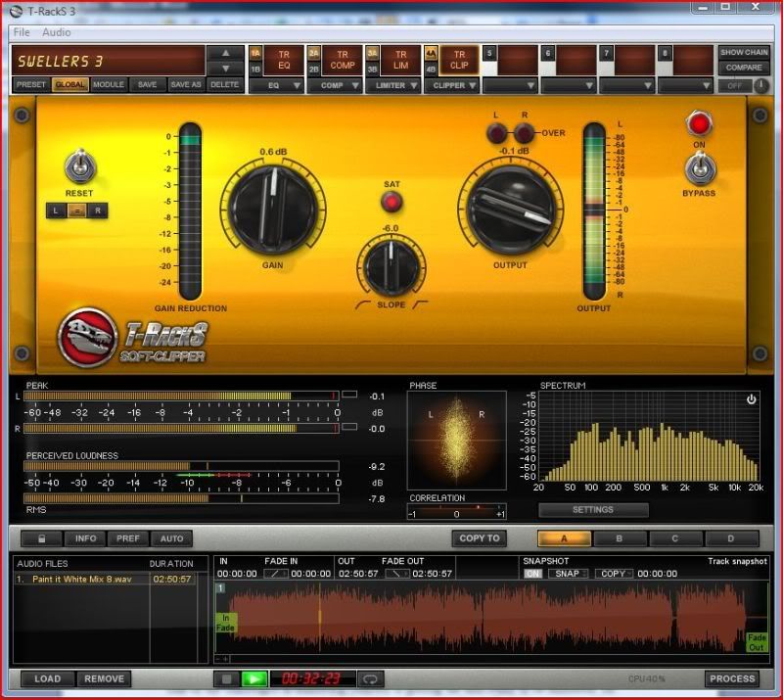Open the INFO panel
This screenshot has height=700, width=783.
(x=85, y=538)
